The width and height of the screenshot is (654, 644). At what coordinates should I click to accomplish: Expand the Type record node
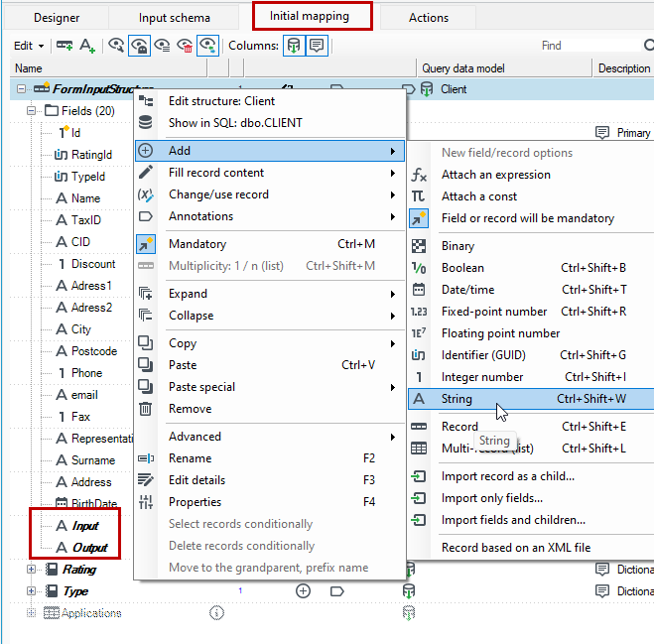tap(32, 591)
